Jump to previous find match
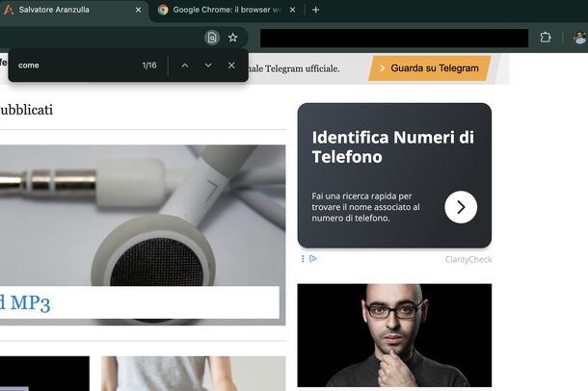This screenshot has height=391, width=588. 185,65
